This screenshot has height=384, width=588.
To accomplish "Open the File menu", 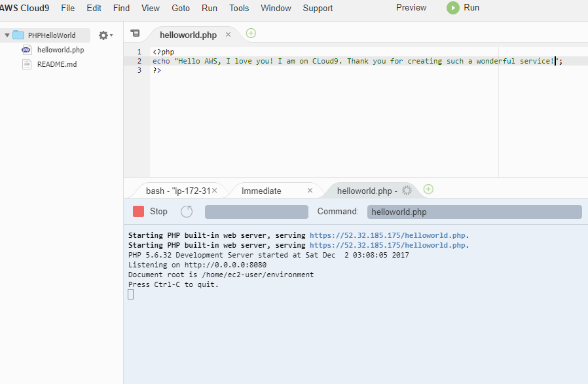I will [68, 8].
